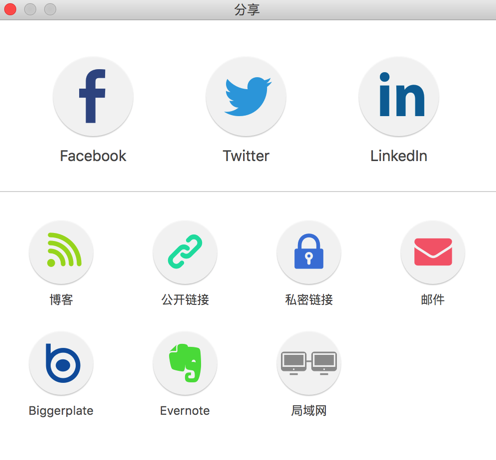Click the LinkedIn text label
The image size is (496, 460).
pyautogui.click(x=399, y=156)
